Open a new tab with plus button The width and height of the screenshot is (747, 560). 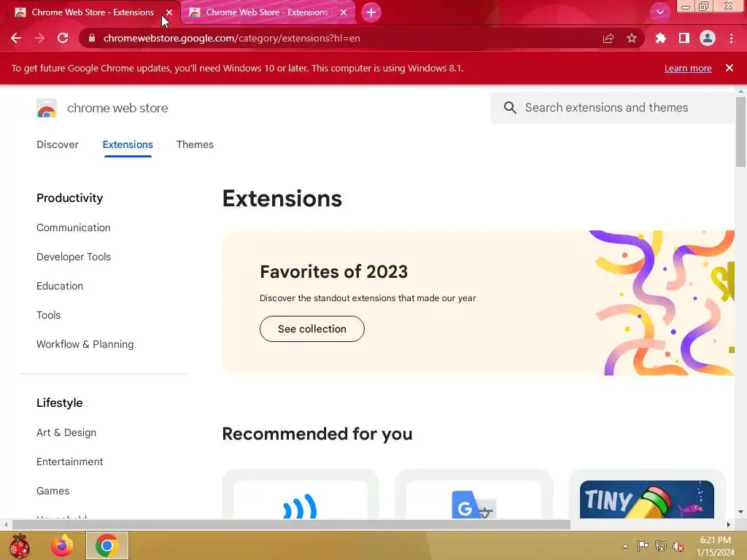pyautogui.click(x=371, y=12)
